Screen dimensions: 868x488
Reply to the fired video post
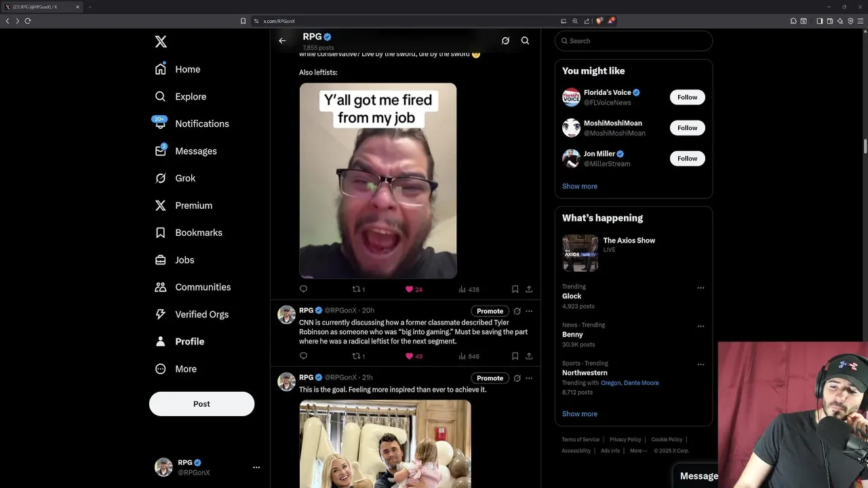point(303,289)
